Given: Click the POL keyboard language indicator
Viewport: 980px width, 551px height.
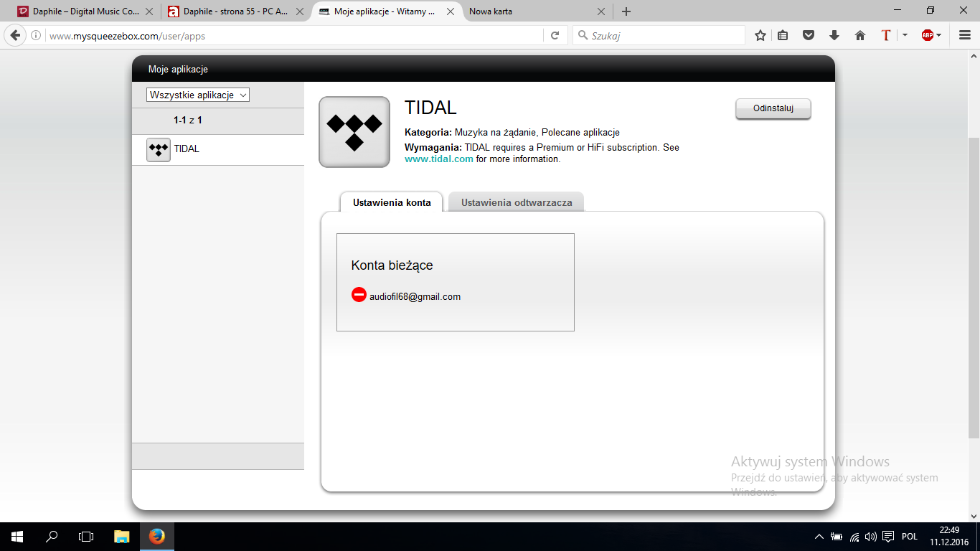Looking at the screenshot, I should click(910, 537).
